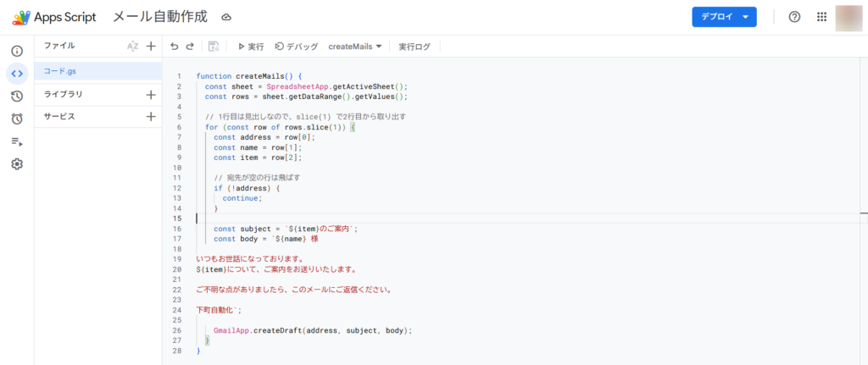
Task: Click the const subject line
Action: [x=286, y=229]
